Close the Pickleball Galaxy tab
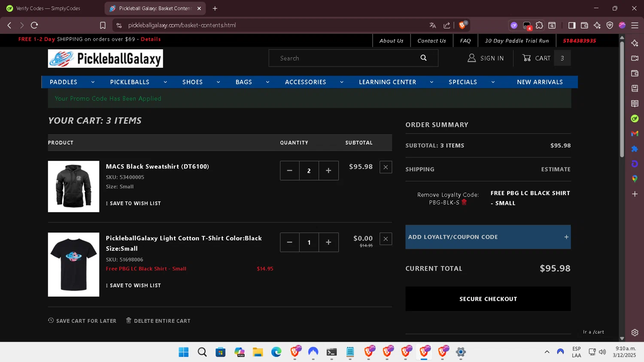The width and height of the screenshot is (644, 362). [x=199, y=8]
